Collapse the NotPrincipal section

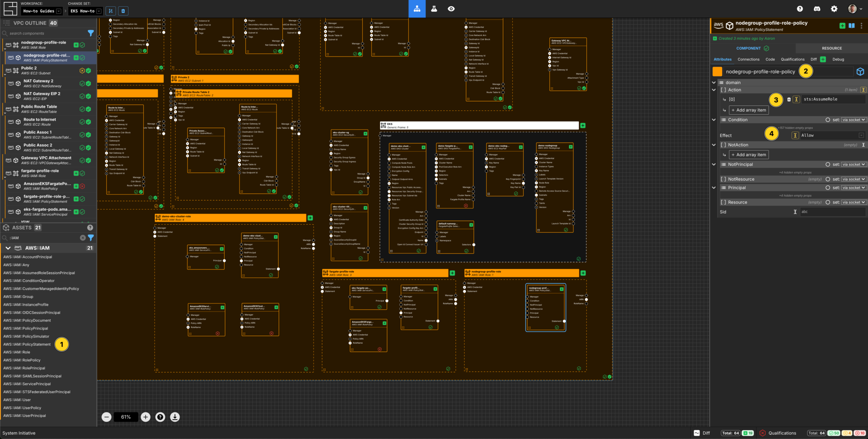tap(714, 165)
